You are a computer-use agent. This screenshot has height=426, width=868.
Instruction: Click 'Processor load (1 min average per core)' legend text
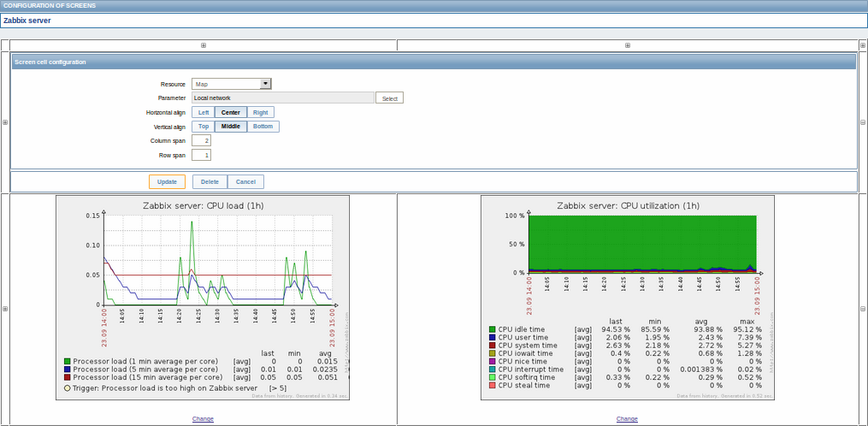coord(145,361)
